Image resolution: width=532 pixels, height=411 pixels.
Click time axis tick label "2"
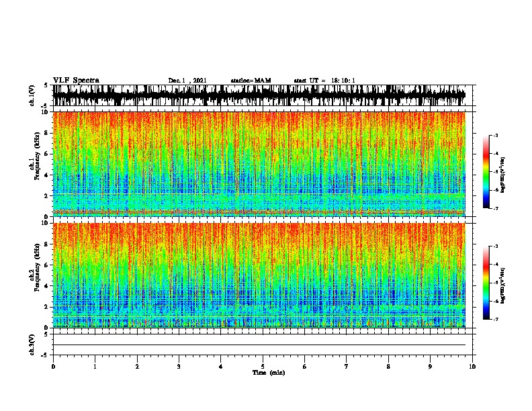pyautogui.click(x=137, y=367)
